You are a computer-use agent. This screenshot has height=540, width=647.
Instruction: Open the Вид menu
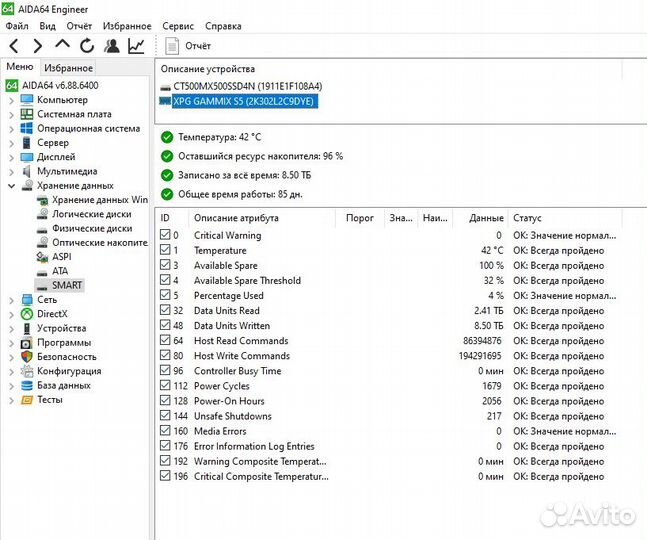click(x=47, y=26)
